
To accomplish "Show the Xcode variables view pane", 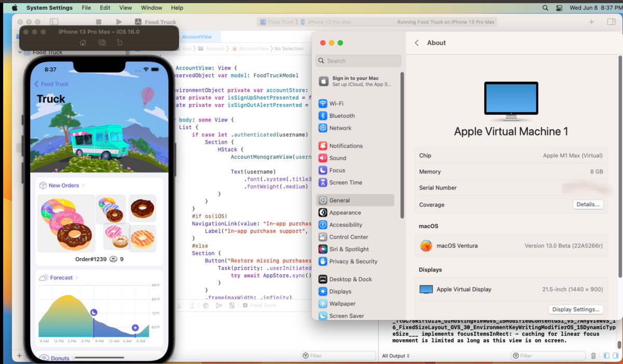I will [606, 356].
